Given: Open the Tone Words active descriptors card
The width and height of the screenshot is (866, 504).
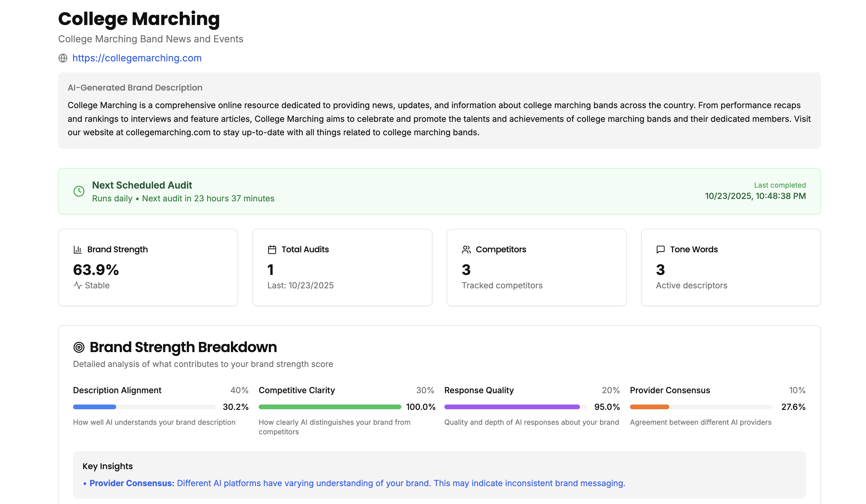Looking at the screenshot, I should tap(731, 267).
